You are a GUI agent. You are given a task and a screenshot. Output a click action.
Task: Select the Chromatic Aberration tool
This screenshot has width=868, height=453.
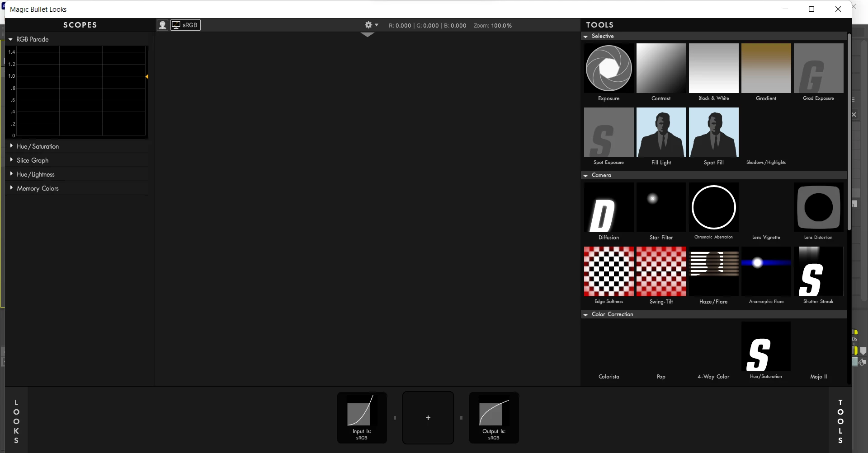click(x=713, y=211)
